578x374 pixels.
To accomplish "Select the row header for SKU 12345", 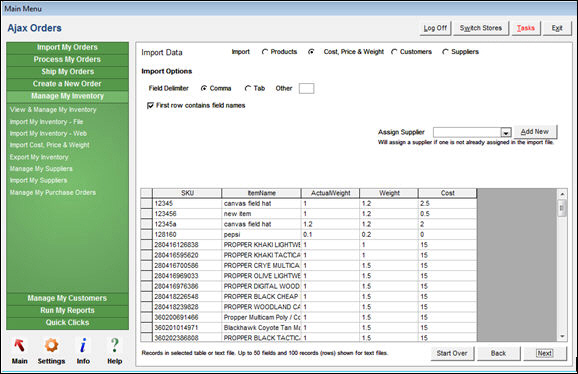I will pyautogui.click(x=146, y=203).
